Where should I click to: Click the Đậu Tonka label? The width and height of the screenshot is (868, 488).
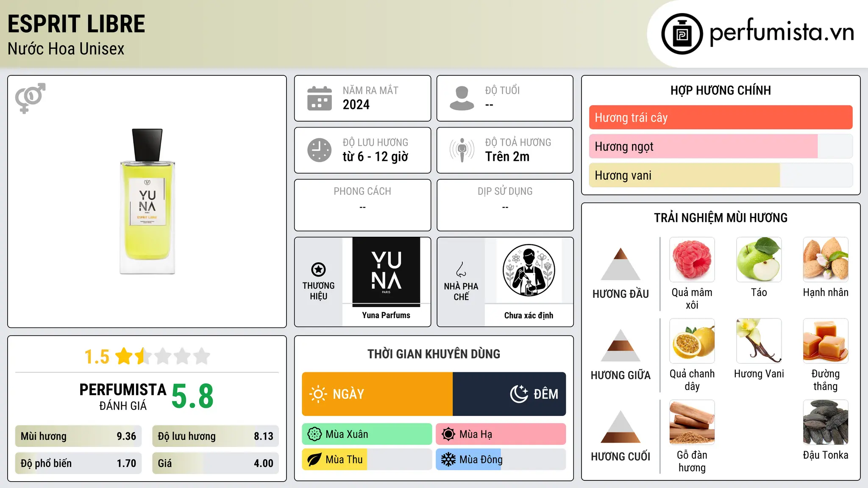tap(826, 455)
